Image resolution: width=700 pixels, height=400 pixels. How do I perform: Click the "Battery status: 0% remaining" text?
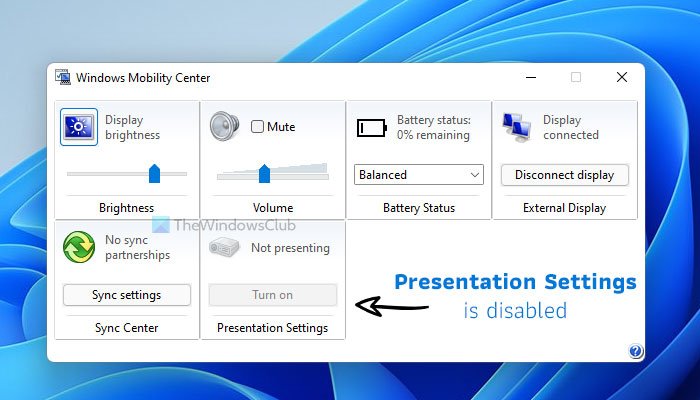[x=433, y=127]
